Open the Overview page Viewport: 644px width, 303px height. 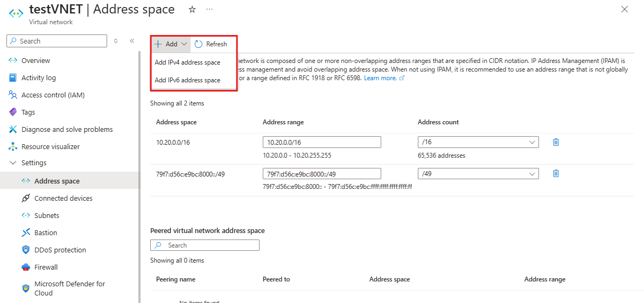pos(36,60)
